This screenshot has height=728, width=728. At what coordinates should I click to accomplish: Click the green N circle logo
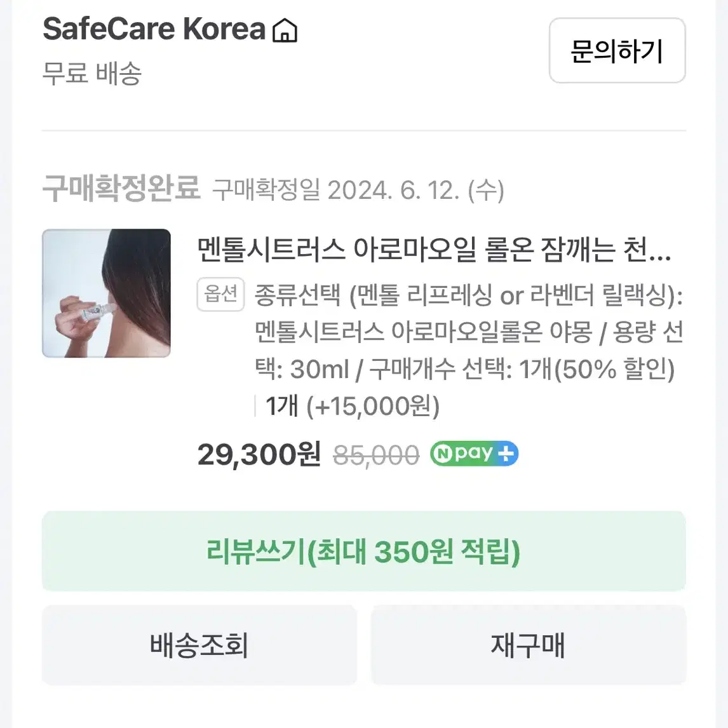pos(444,454)
